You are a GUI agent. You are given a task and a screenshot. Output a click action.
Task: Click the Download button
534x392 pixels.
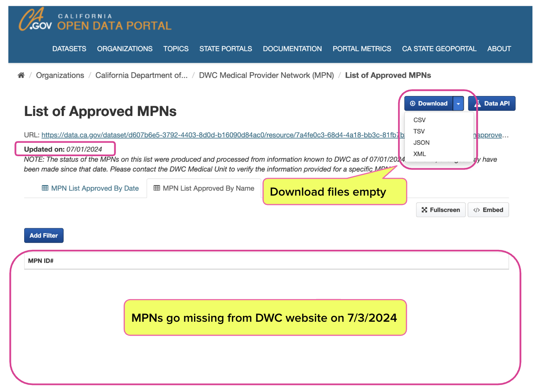click(429, 103)
